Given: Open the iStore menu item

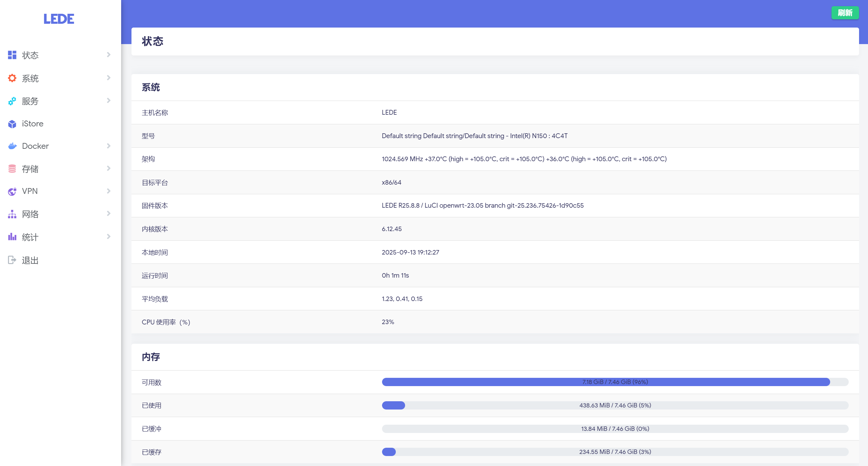Looking at the screenshot, I should click(x=33, y=124).
